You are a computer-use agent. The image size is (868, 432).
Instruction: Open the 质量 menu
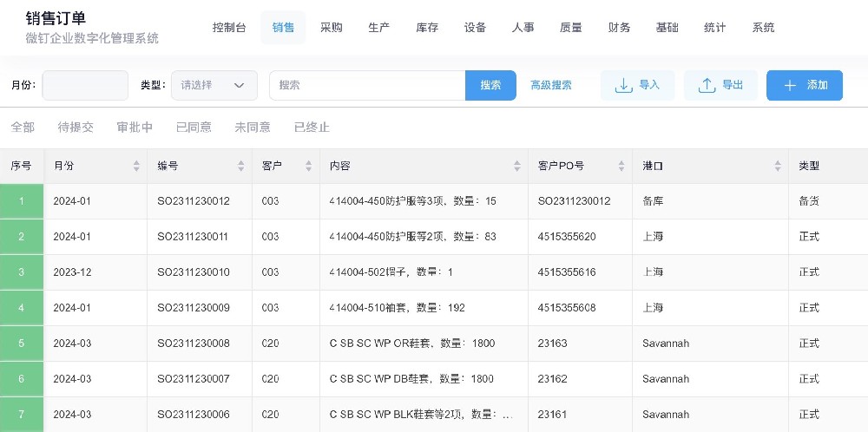pyautogui.click(x=571, y=28)
